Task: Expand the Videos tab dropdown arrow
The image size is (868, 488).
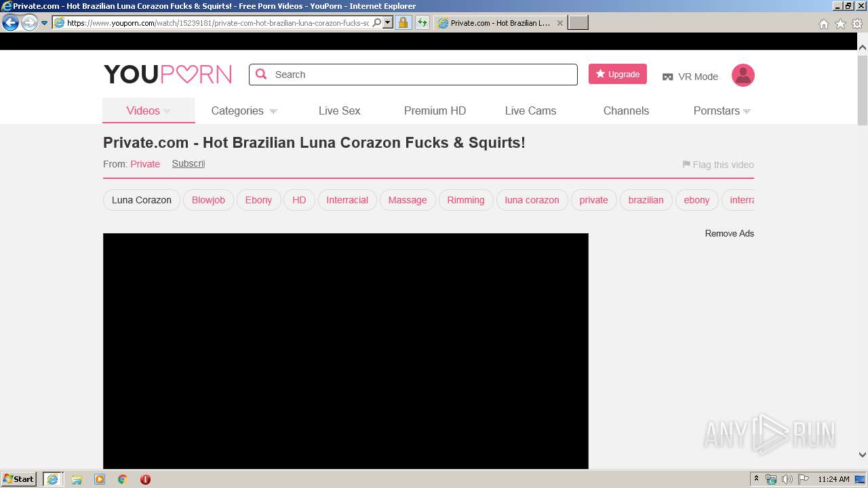Action: point(167,111)
